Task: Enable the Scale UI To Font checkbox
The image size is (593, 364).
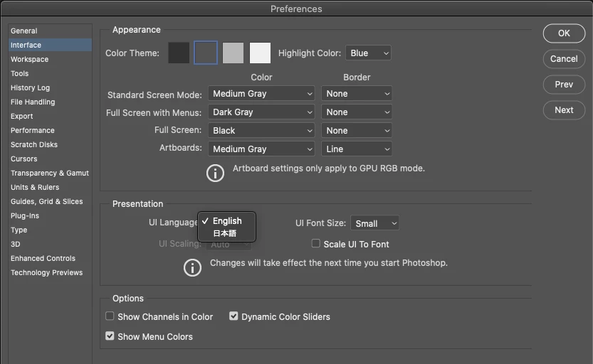Action: 315,244
